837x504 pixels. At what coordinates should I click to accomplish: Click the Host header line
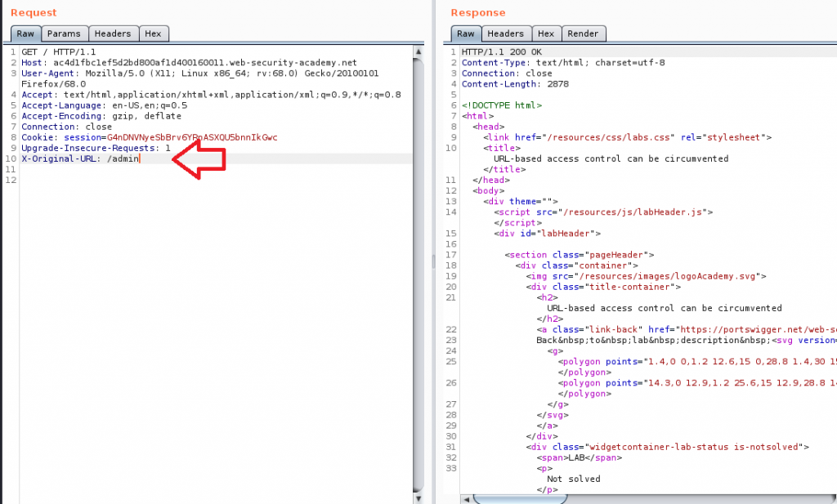[189, 63]
